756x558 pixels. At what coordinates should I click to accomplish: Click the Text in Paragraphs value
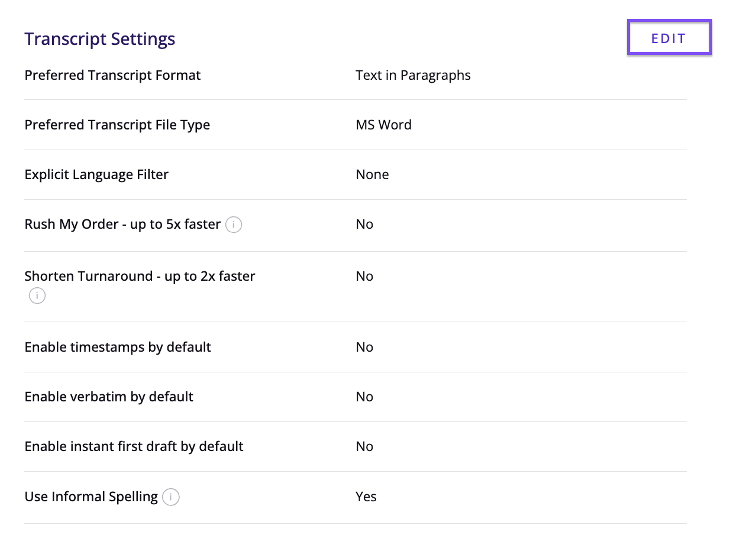click(x=413, y=76)
